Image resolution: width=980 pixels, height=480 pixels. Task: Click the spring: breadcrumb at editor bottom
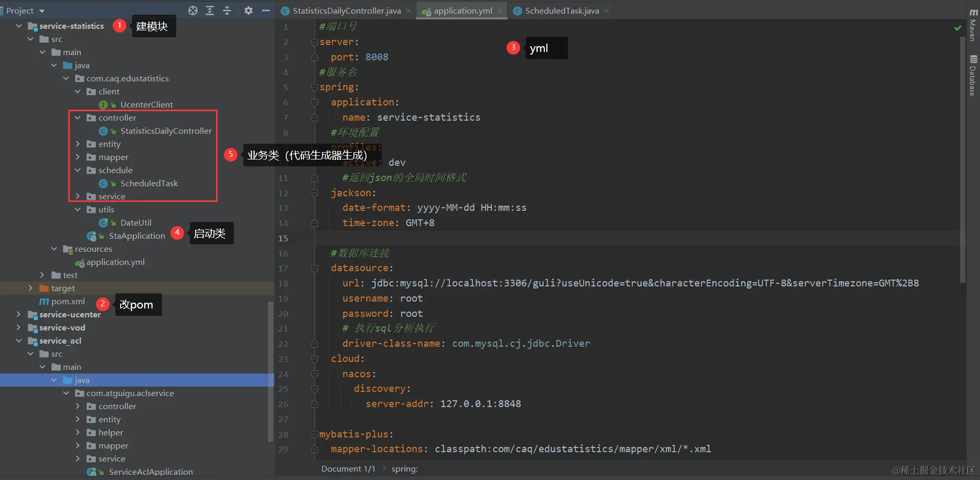tap(405, 469)
